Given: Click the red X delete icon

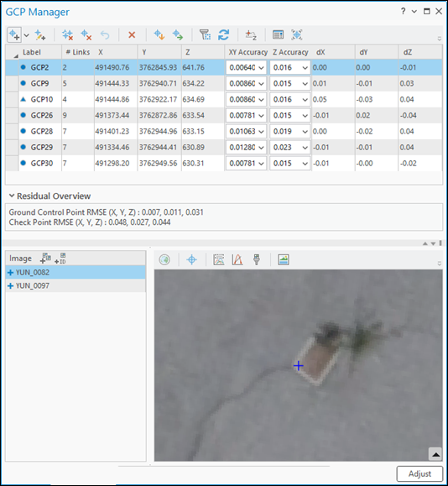Looking at the screenshot, I should click(x=132, y=34).
